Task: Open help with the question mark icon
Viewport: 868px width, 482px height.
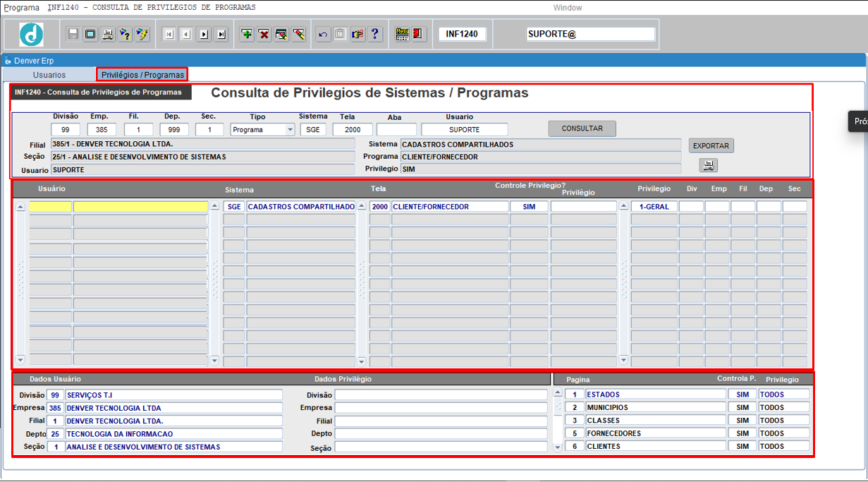Action: click(x=374, y=34)
